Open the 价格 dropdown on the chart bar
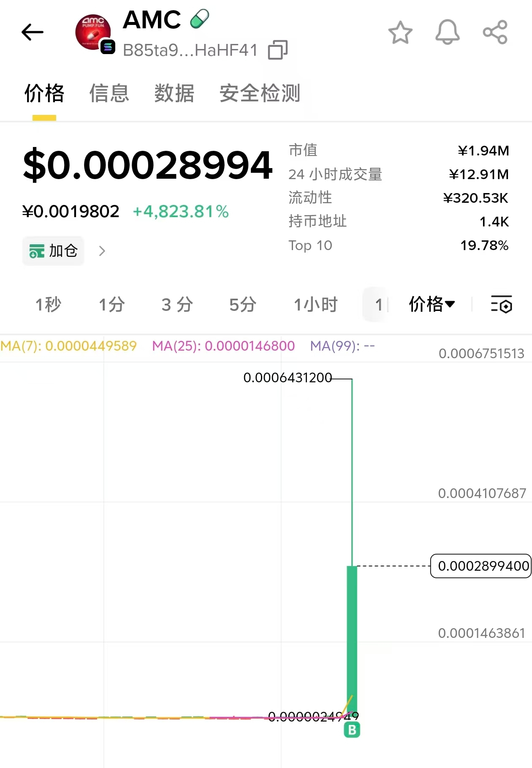Viewport: 532px width, 768px height. click(x=432, y=304)
